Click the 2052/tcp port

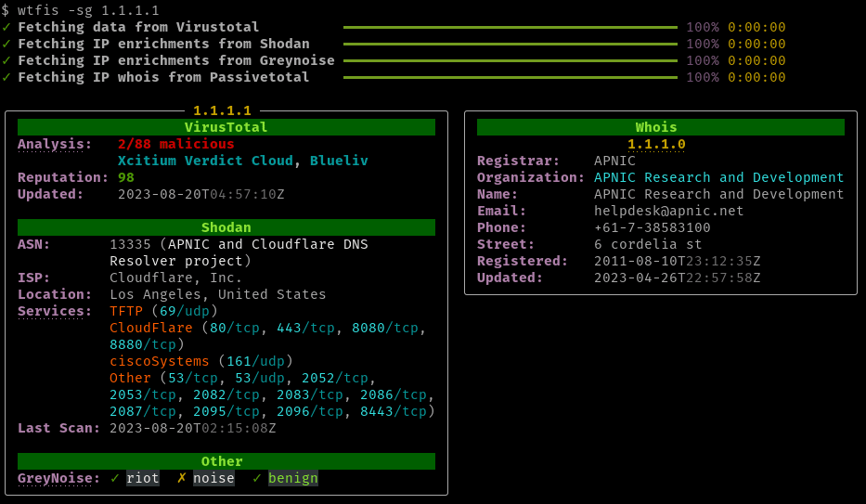click(335, 378)
